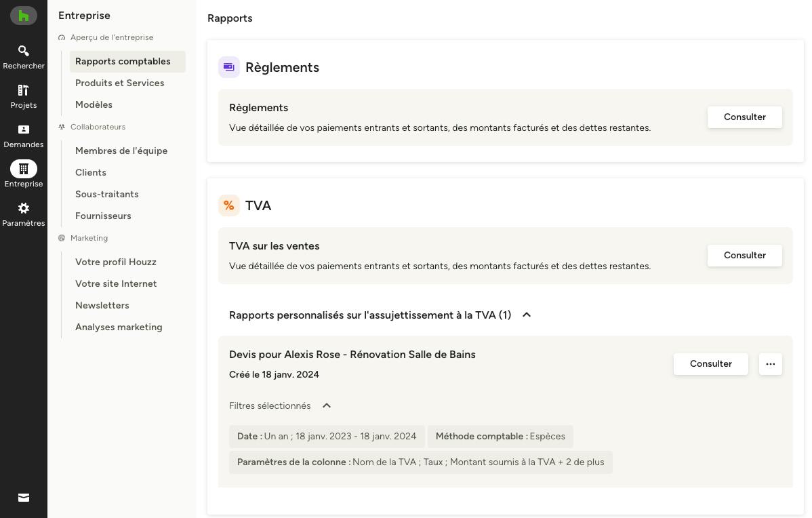Screen dimensions: 812x518
Task: Open Membres de l'équipe page
Action: (121, 151)
